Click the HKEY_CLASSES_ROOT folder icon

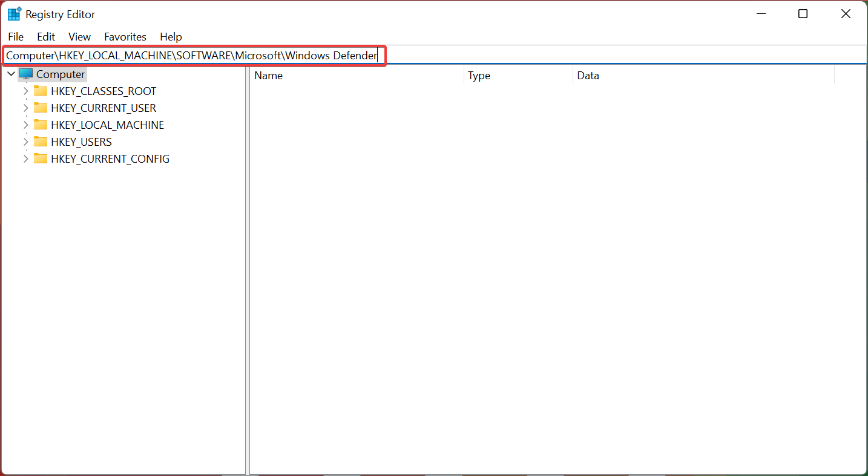[41, 91]
